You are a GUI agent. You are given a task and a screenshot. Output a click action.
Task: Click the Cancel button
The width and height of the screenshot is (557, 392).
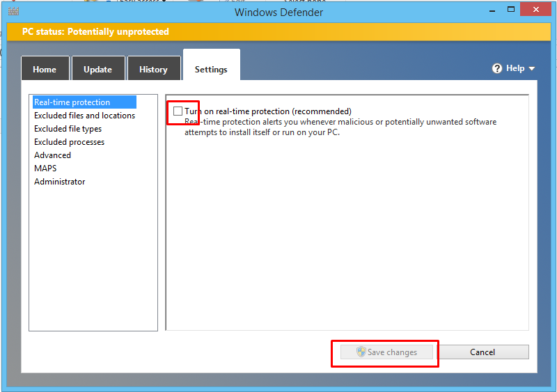click(x=482, y=352)
